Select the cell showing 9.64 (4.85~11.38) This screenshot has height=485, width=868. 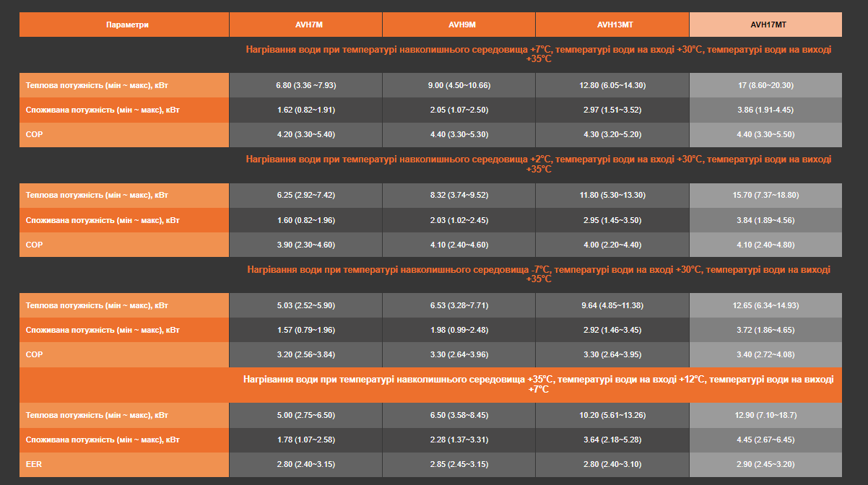(612, 305)
